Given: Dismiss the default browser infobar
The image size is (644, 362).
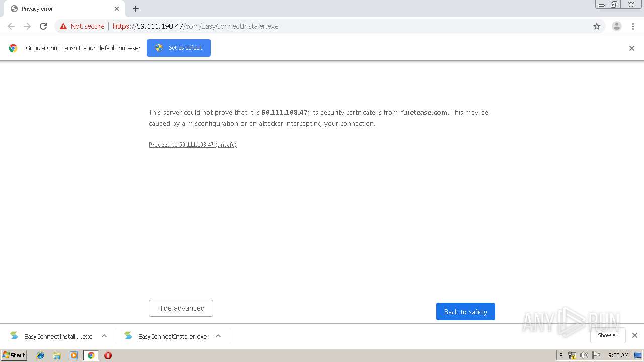Looking at the screenshot, I should (x=632, y=48).
